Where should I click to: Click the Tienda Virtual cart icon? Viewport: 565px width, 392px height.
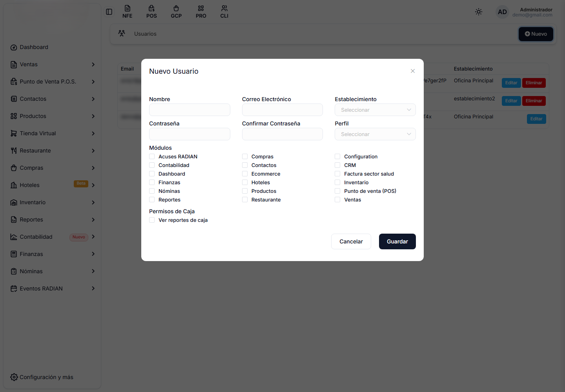[x=14, y=134]
